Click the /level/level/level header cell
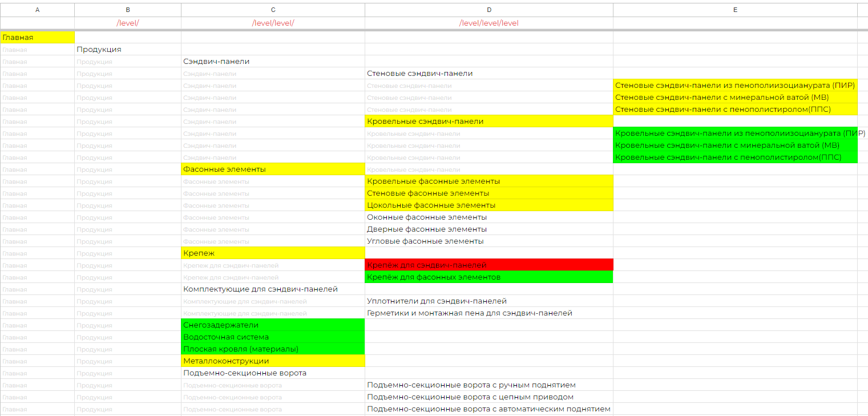 (489, 23)
